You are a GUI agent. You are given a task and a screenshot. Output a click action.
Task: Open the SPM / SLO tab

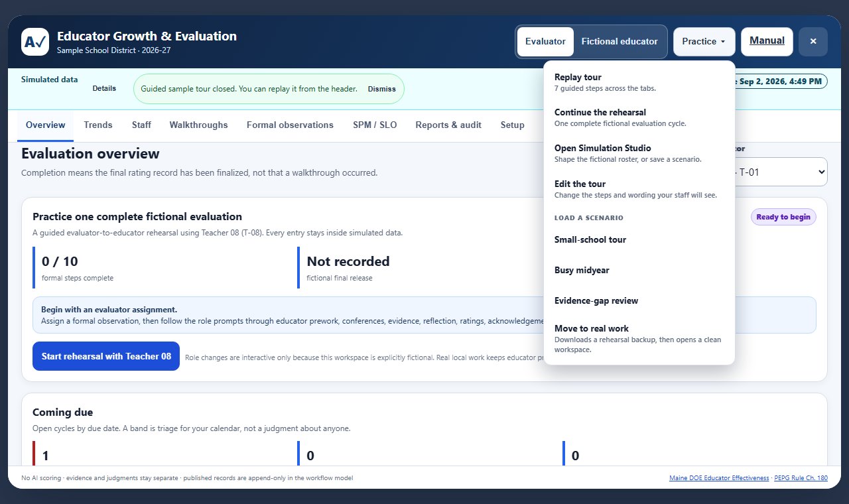pyautogui.click(x=375, y=125)
